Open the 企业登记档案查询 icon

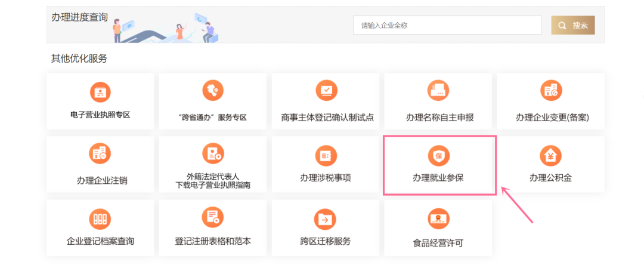pos(100,218)
